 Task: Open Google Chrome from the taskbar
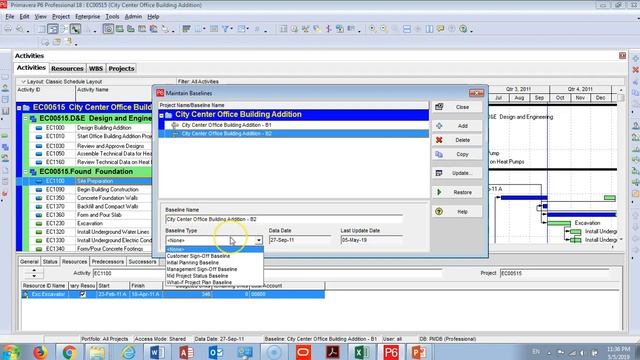pos(69,352)
